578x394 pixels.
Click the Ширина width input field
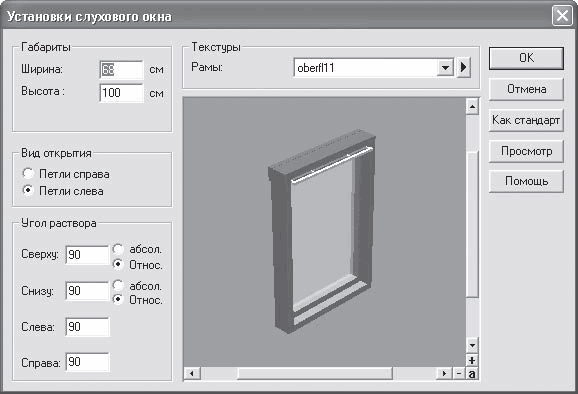click(121, 70)
